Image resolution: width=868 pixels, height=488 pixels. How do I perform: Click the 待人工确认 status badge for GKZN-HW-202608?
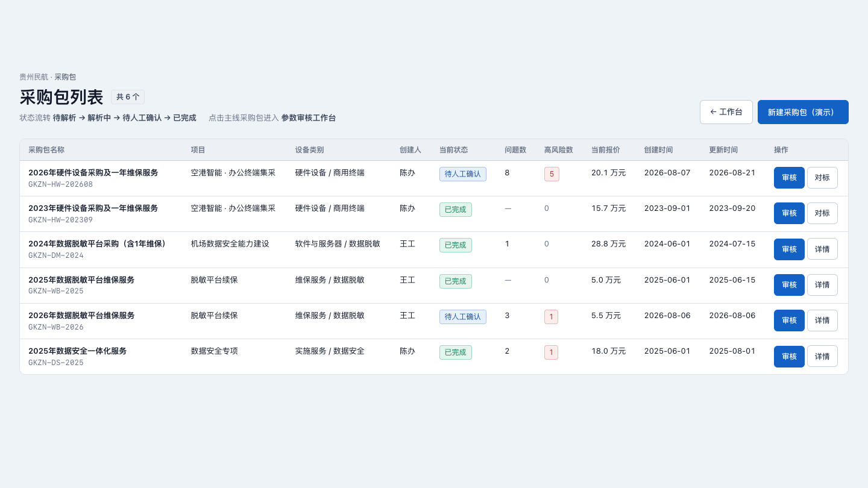point(463,174)
